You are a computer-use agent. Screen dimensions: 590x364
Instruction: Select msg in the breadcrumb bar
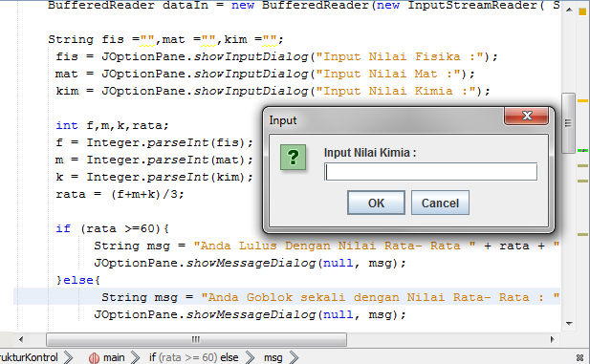[273, 357]
